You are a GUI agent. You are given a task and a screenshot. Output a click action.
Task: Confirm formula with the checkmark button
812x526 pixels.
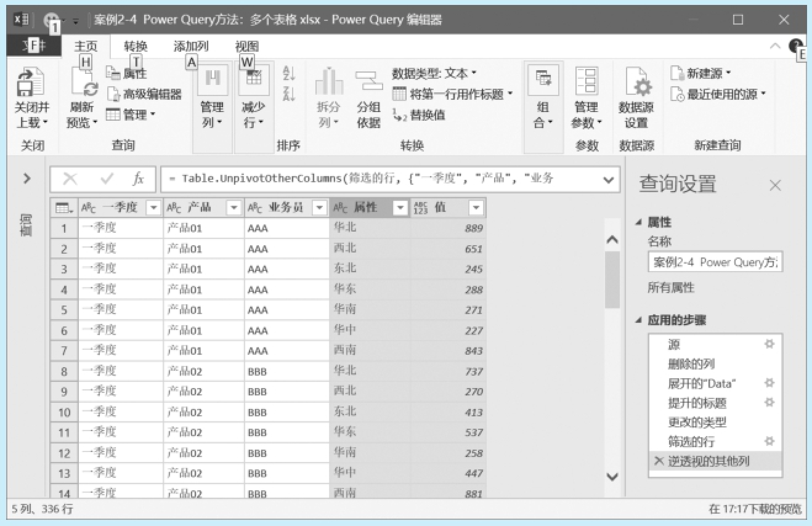[x=107, y=179]
